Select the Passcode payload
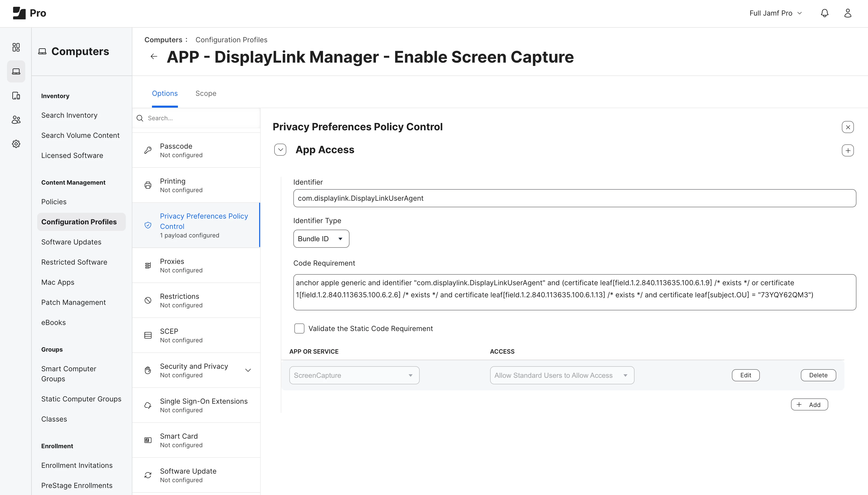868x495 pixels. coord(196,150)
